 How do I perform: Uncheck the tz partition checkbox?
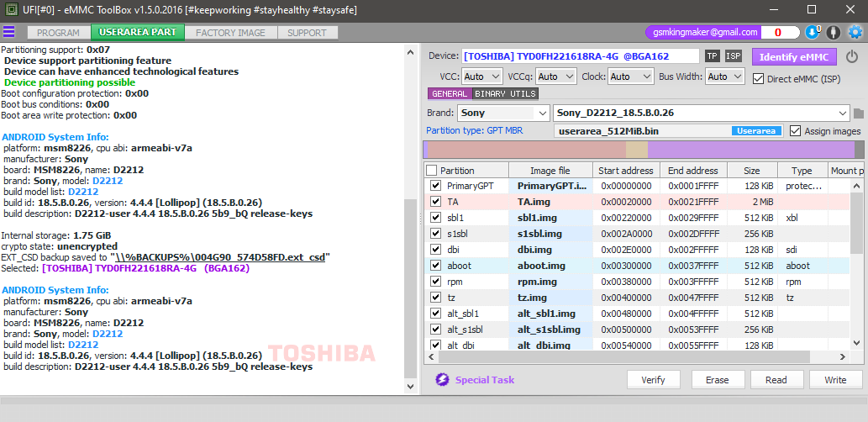(x=435, y=298)
